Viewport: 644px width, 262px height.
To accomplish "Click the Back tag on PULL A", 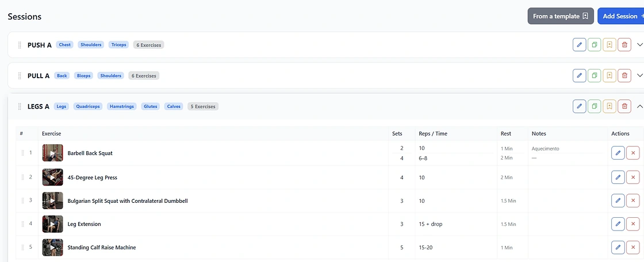I will [62, 76].
